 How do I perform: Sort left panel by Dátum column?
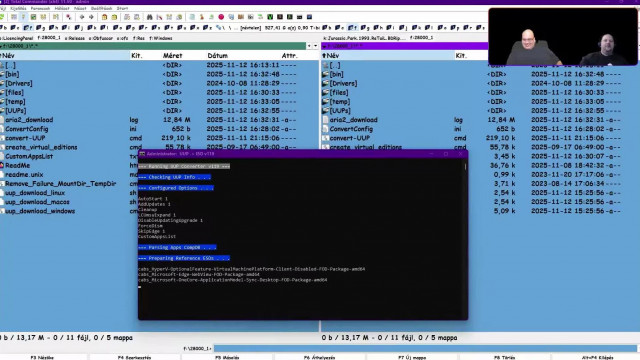[218, 55]
